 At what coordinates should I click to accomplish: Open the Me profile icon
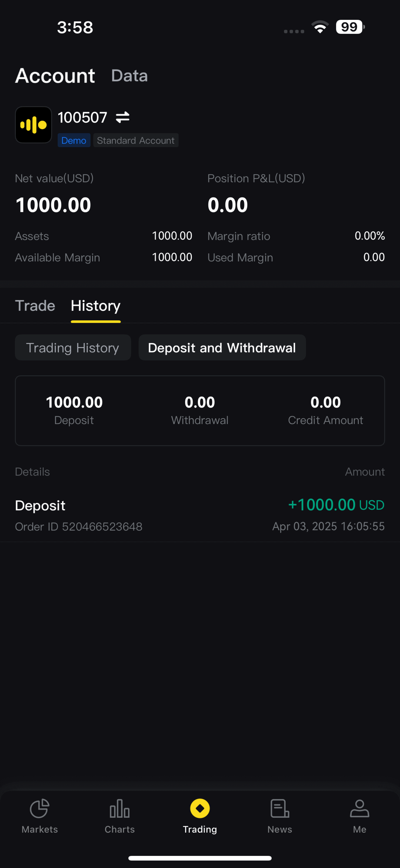tap(360, 808)
